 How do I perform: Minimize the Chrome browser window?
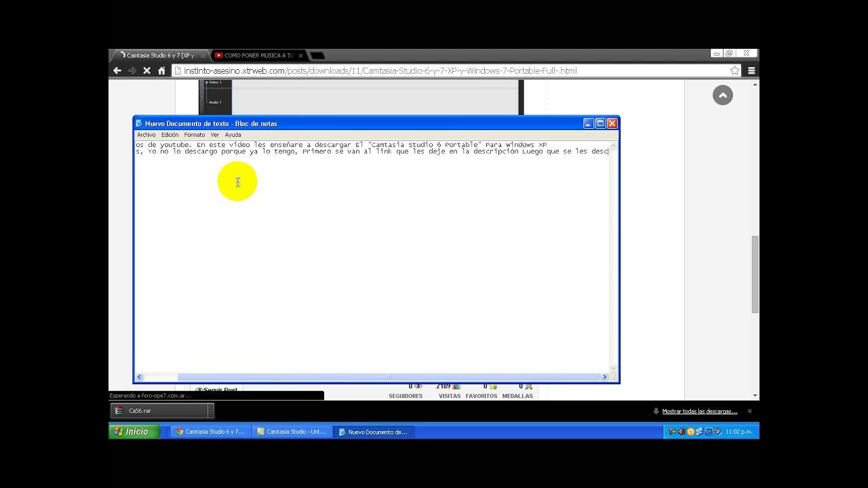click(x=717, y=53)
